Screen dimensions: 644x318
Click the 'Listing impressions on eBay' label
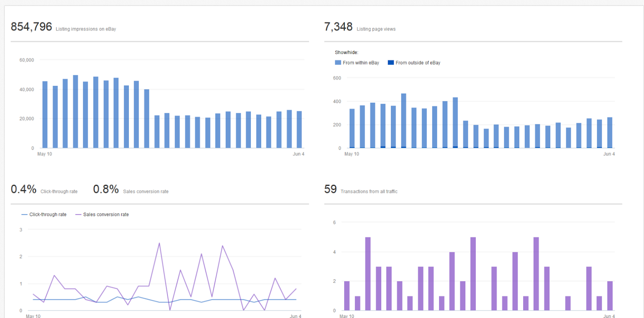(x=86, y=29)
